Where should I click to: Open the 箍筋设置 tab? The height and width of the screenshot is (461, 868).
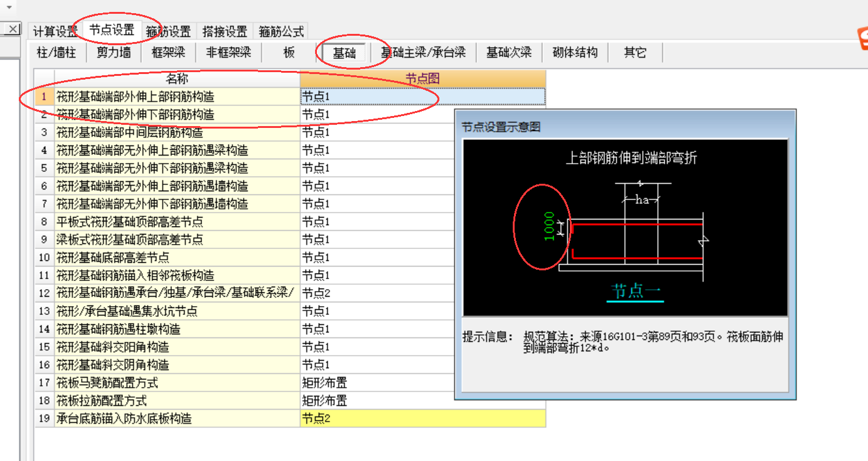coord(168,31)
